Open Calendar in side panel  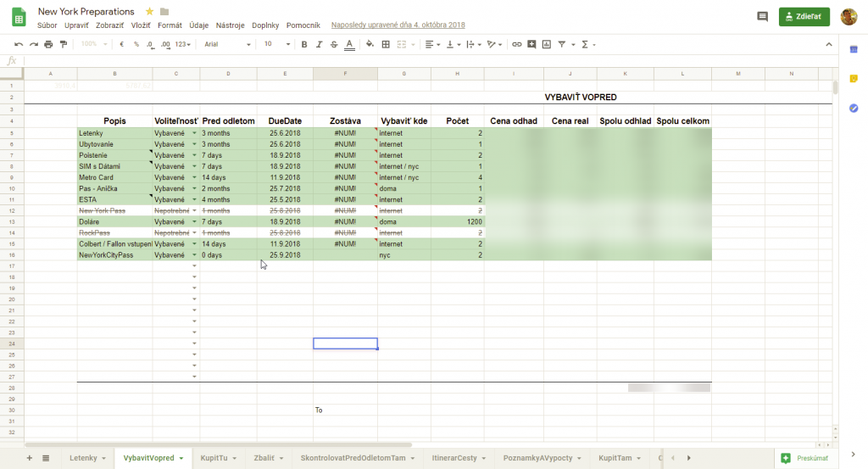click(x=854, y=49)
